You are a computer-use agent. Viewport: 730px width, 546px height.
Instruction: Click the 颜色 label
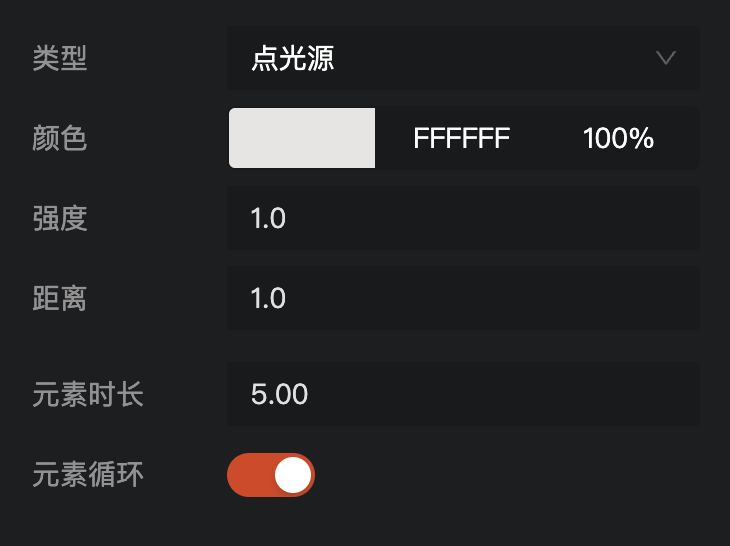click(60, 138)
